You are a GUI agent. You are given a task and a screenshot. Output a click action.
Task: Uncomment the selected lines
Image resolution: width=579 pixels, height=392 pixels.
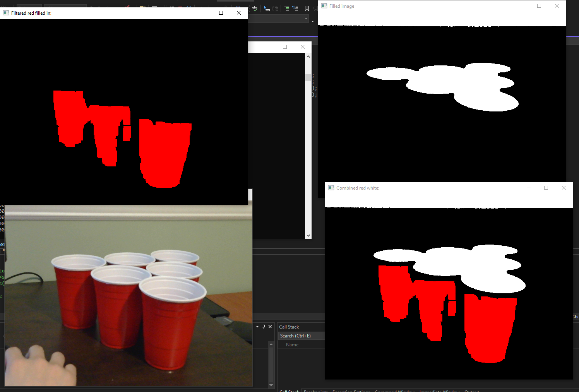295,8
